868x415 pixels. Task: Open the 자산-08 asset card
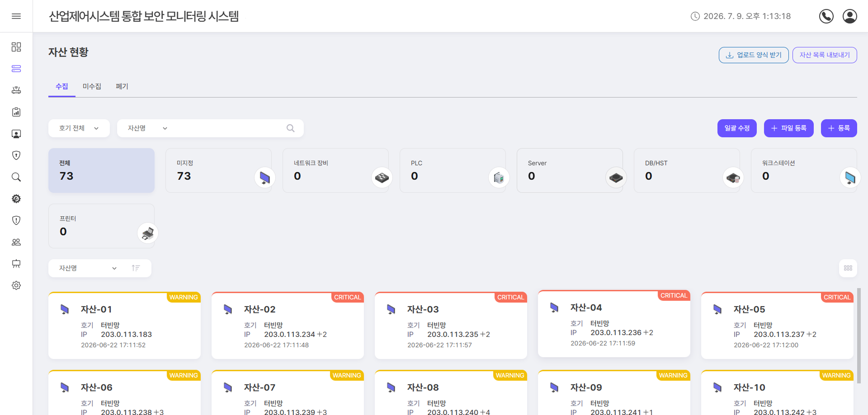click(x=451, y=392)
